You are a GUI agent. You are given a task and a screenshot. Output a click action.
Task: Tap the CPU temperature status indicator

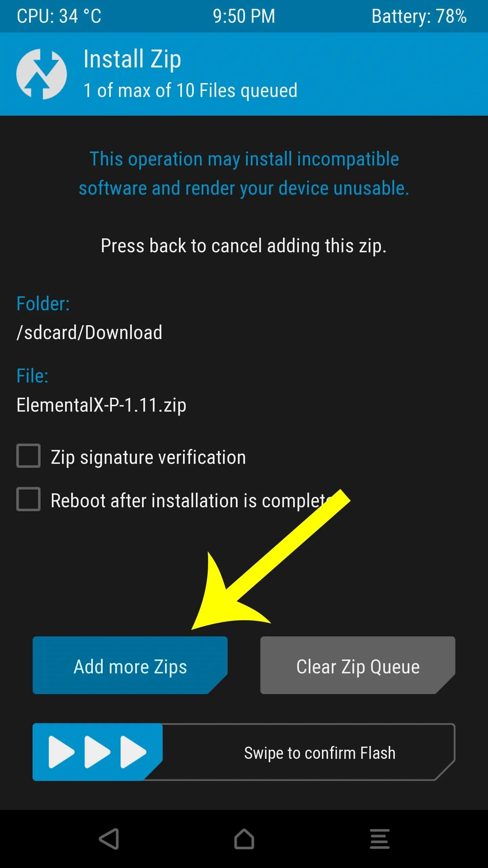59,16
